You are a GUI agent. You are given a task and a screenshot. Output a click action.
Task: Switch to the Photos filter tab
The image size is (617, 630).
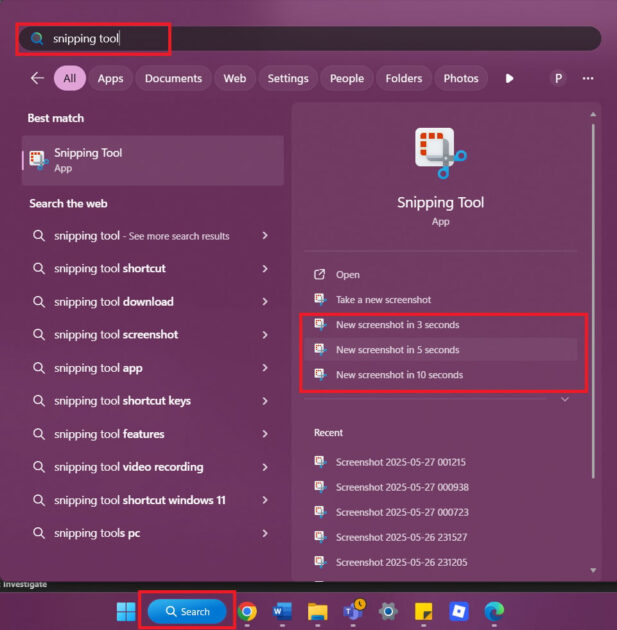461,78
